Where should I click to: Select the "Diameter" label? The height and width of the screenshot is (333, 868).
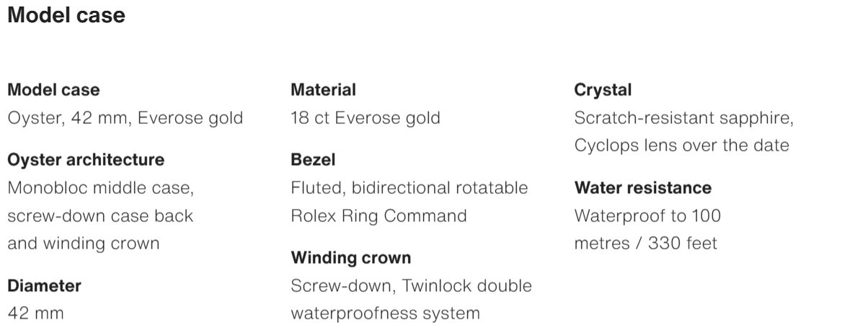(x=44, y=285)
